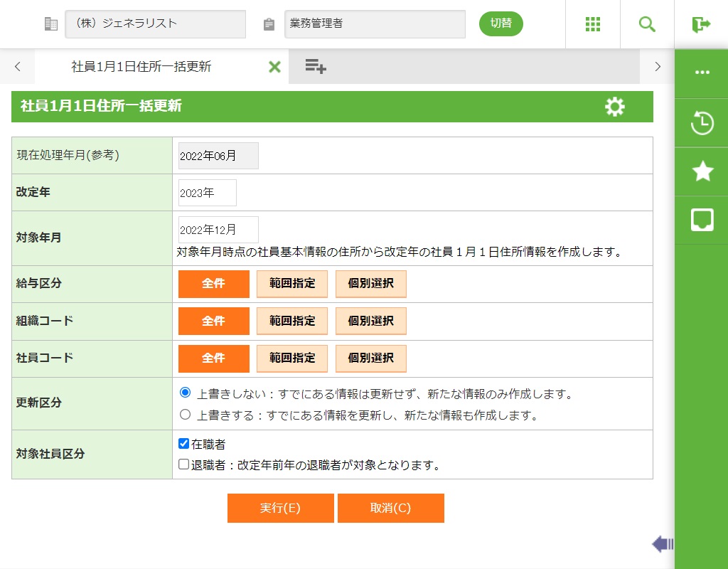728x569 pixels.
Task: Switch to 社員1月1日住所一括更新 tab
Action: (x=141, y=67)
